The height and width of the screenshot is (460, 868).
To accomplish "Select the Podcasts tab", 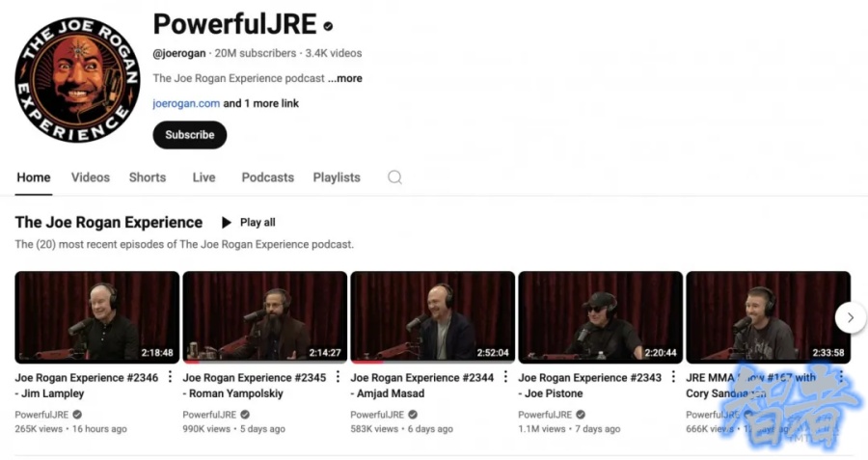I will pos(267,177).
